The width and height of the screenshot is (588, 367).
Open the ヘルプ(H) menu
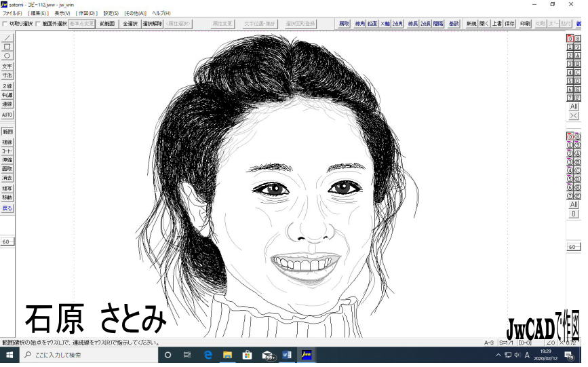click(161, 13)
